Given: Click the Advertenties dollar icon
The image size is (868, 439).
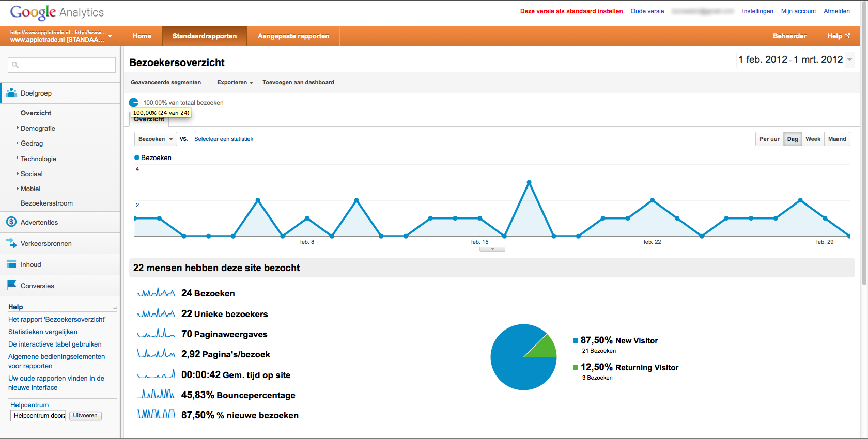Looking at the screenshot, I should pos(11,222).
